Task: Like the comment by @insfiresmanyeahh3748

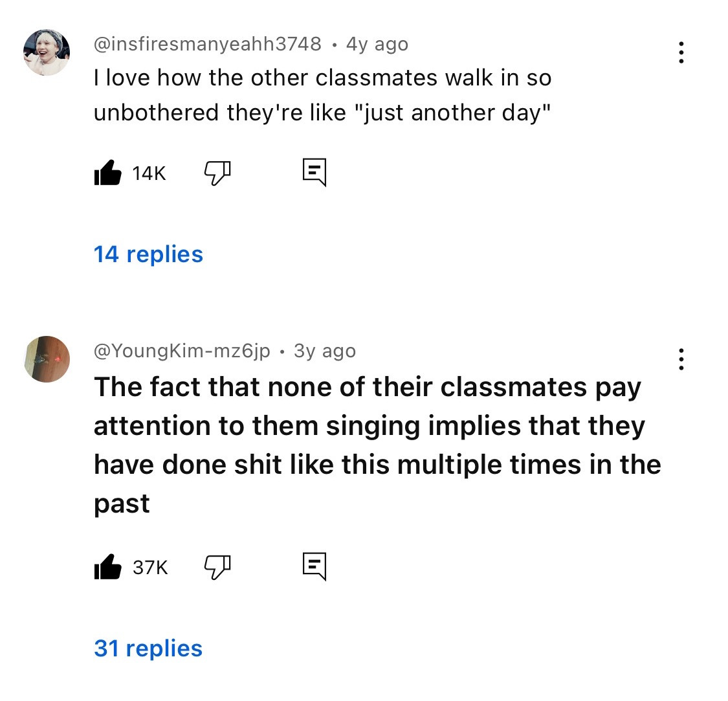Action: [107, 173]
